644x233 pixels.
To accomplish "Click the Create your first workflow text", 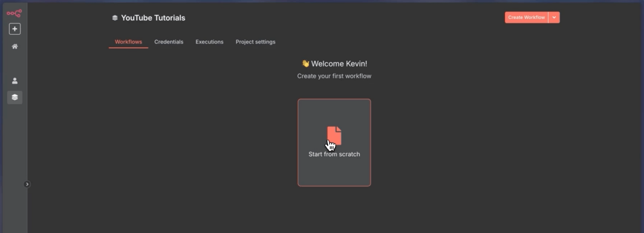I will (334, 76).
